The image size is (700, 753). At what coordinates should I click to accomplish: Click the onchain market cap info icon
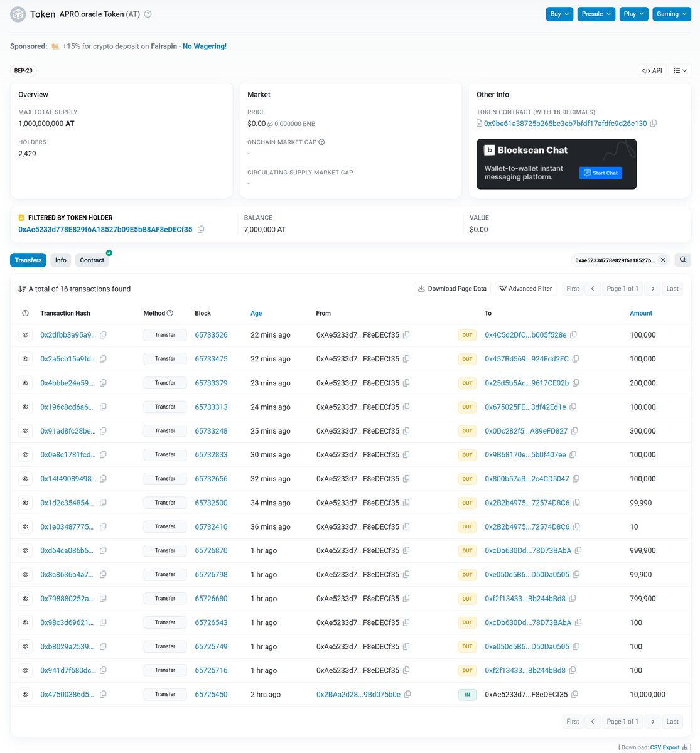click(322, 142)
